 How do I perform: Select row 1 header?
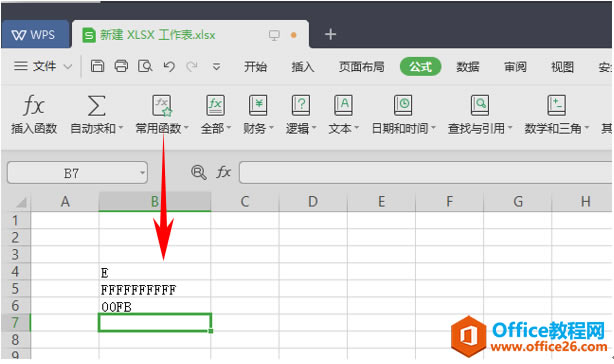(x=15, y=220)
